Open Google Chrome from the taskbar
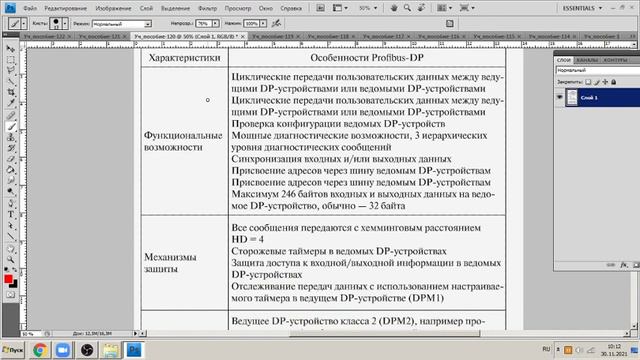Image resolution: width=640 pixels, height=360 pixels. tap(40, 350)
